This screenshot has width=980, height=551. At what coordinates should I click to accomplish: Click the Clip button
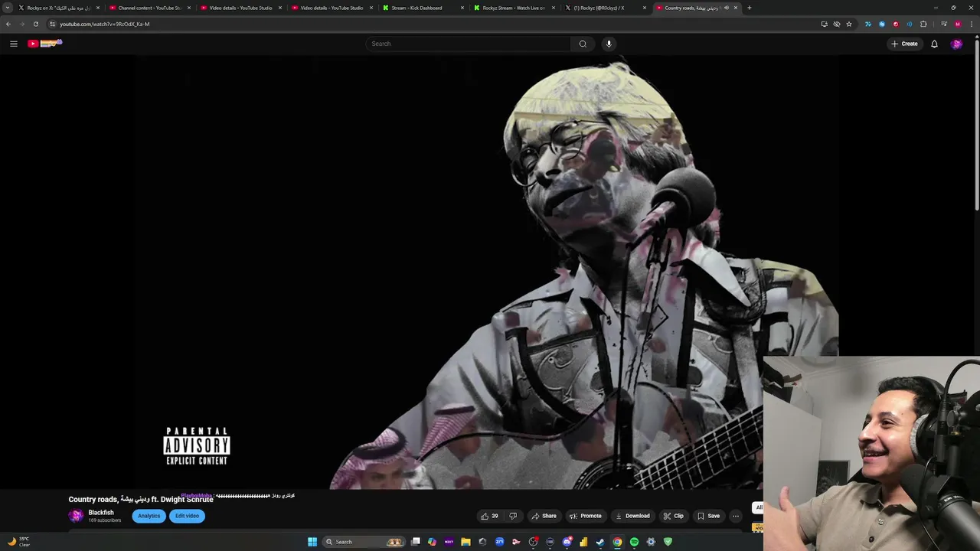[673, 516]
